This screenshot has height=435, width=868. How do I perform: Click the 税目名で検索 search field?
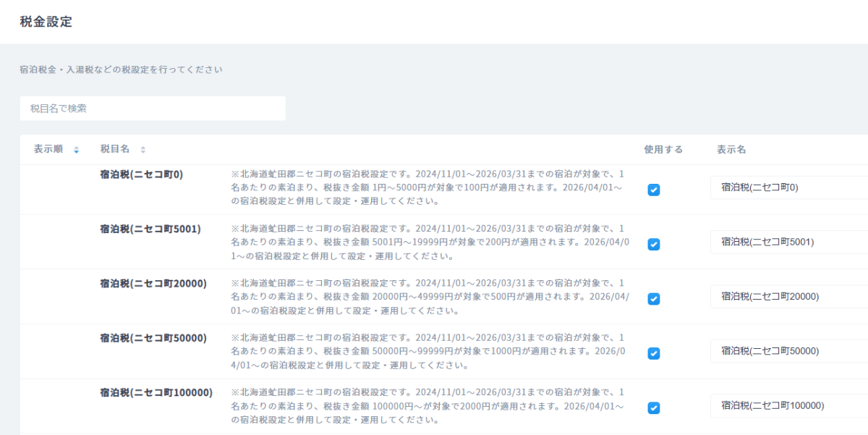click(x=153, y=109)
